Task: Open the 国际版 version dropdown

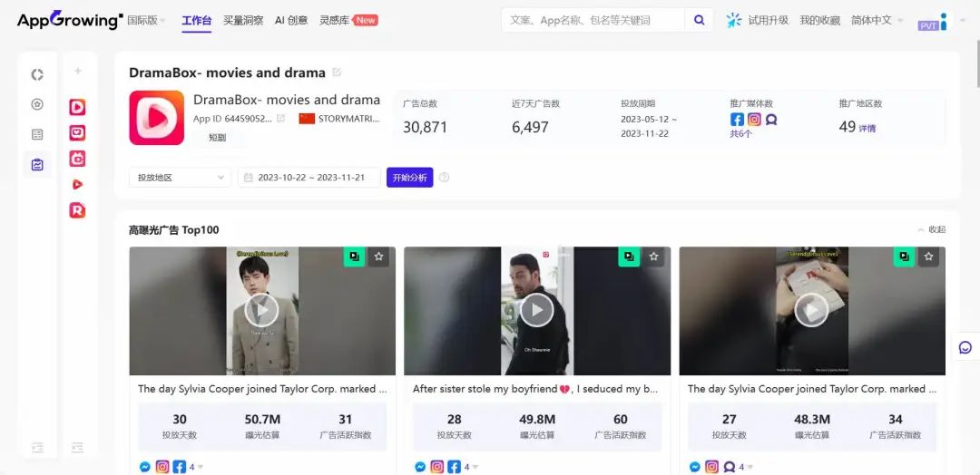Action: coord(146,20)
